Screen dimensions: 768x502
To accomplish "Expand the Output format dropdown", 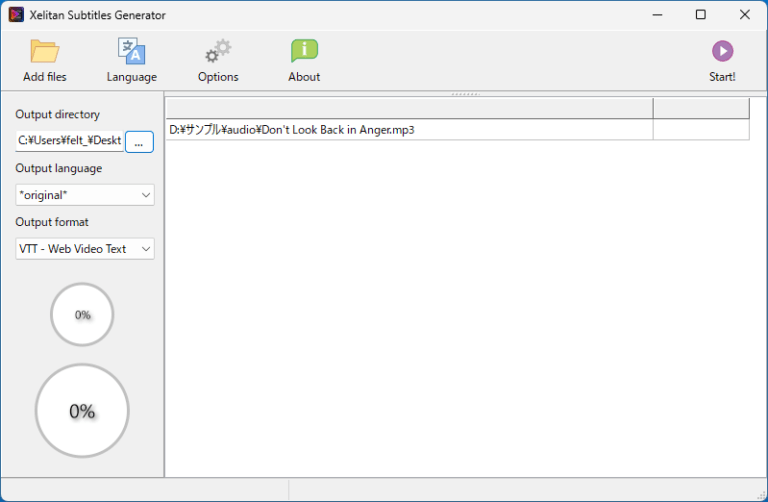I will (x=85, y=249).
